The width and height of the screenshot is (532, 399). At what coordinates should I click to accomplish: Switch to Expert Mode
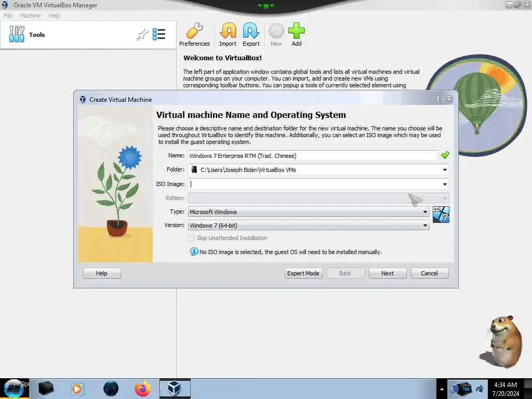303,273
